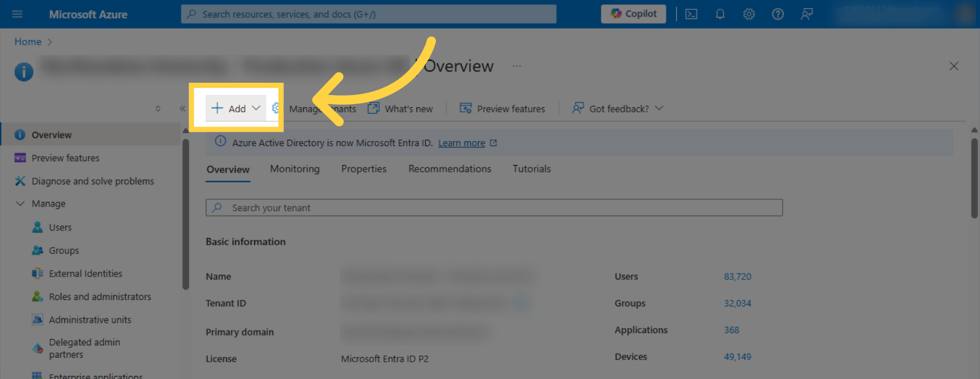Click Preview features sidebar icon
The width and height of the screenshot is (980, 379).
(20, 158)
